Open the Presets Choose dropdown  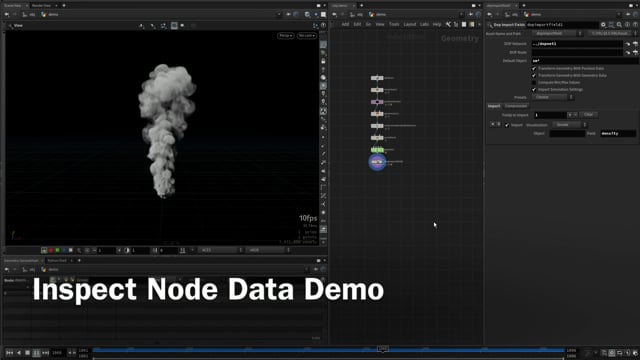pos(553,97)
